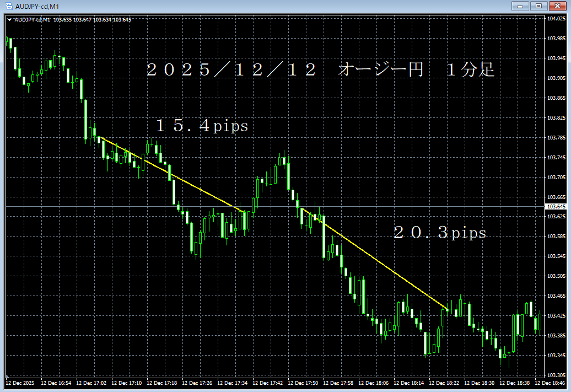Click the 104.025 label at the top of the price scale
The width and height of the screenshot is (571, 392).
tap(558, 18)
